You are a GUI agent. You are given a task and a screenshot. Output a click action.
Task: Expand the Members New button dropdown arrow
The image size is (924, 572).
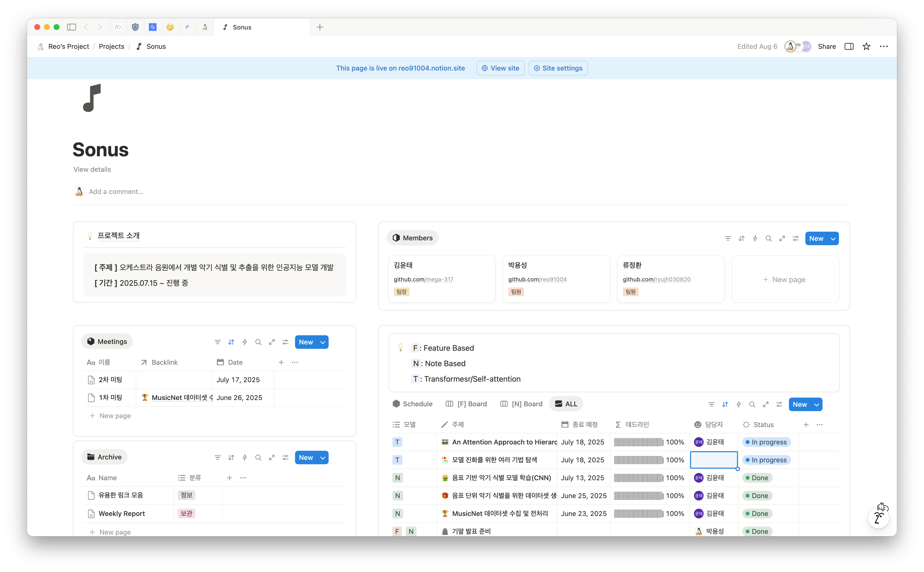tap(833, 238)
